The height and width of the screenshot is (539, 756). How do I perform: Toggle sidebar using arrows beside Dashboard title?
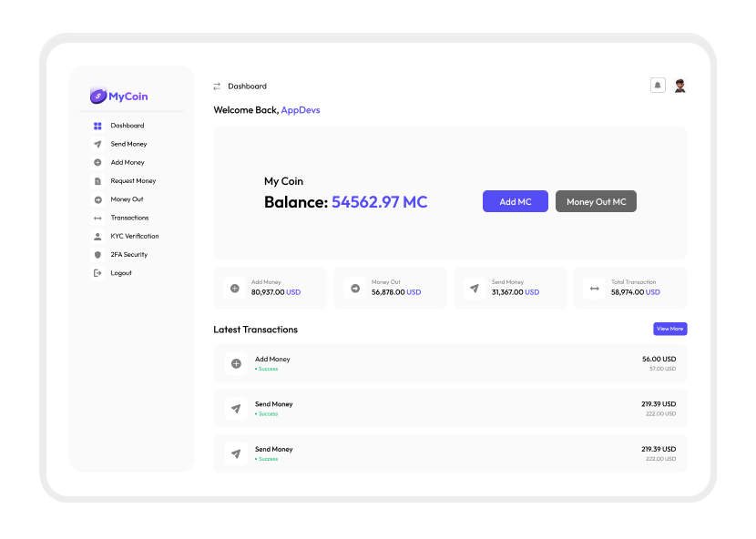(217, 86)
